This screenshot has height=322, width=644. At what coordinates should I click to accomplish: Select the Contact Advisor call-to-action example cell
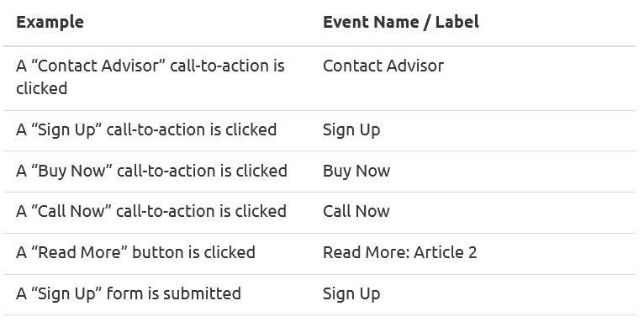click(150, 77)
